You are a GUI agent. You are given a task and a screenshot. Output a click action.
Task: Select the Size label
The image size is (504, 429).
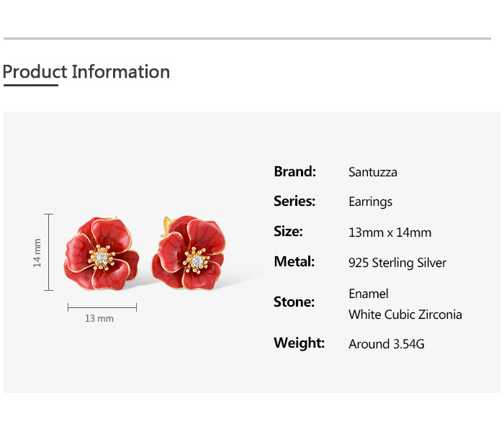(x=288, y=231)
